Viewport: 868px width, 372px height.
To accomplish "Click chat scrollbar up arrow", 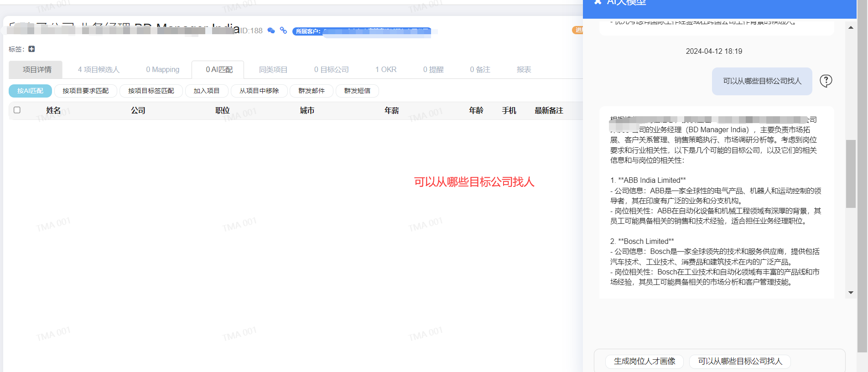I will point(851,27).
